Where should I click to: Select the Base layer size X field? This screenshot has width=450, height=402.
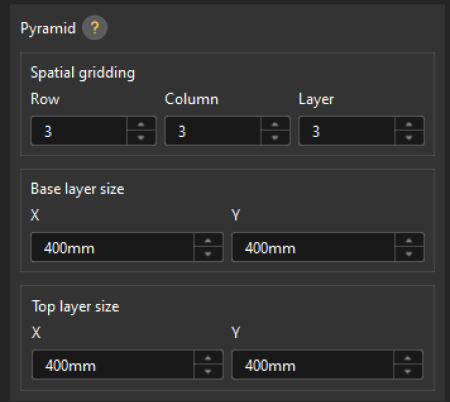[112, 247]
